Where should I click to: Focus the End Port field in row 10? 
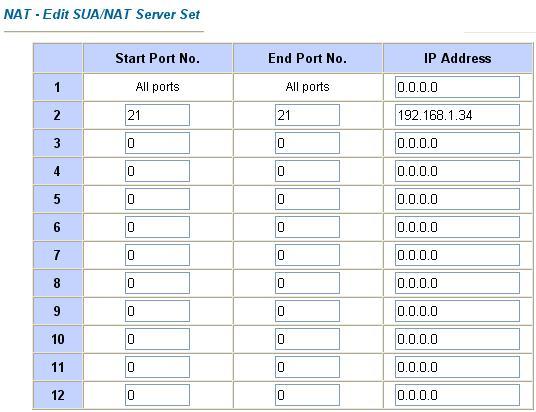pyautogui.click(x=307, y=339)
